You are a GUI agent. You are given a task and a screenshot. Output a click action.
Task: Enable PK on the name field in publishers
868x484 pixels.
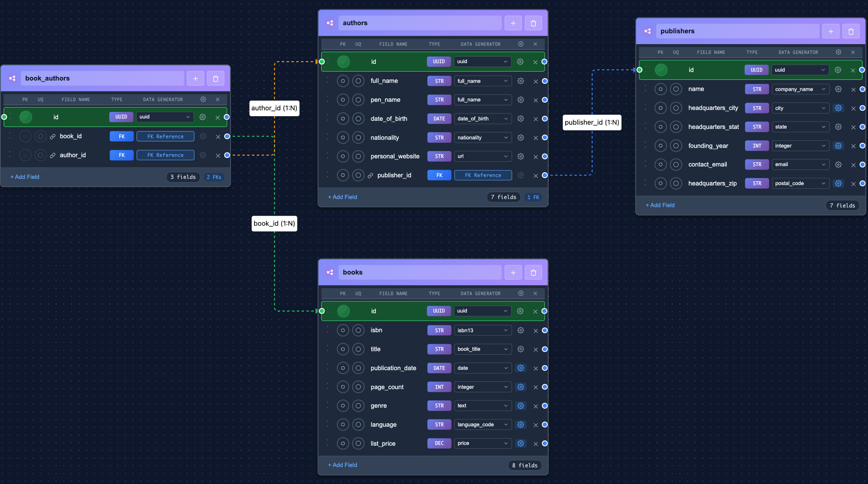(660, 89)
